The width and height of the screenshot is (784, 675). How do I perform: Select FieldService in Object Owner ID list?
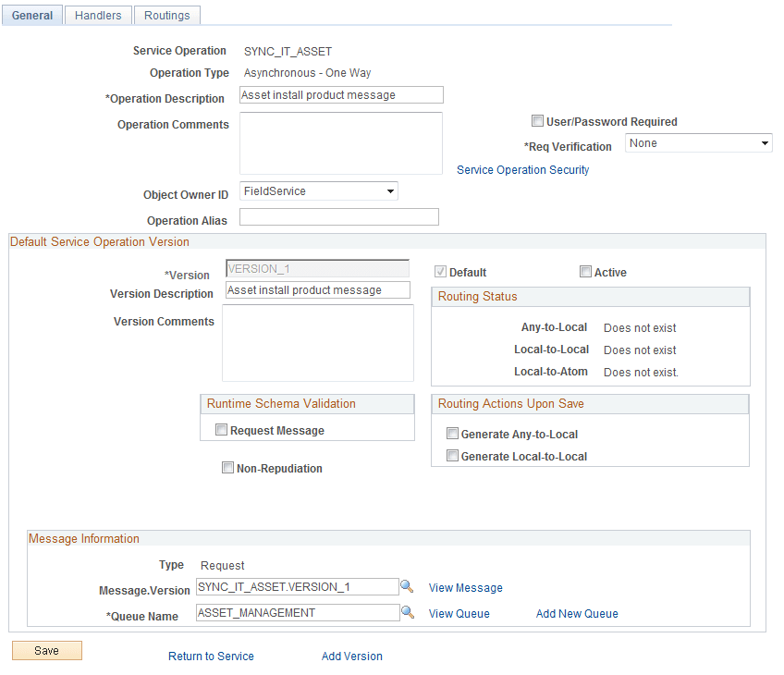[314, 190]
